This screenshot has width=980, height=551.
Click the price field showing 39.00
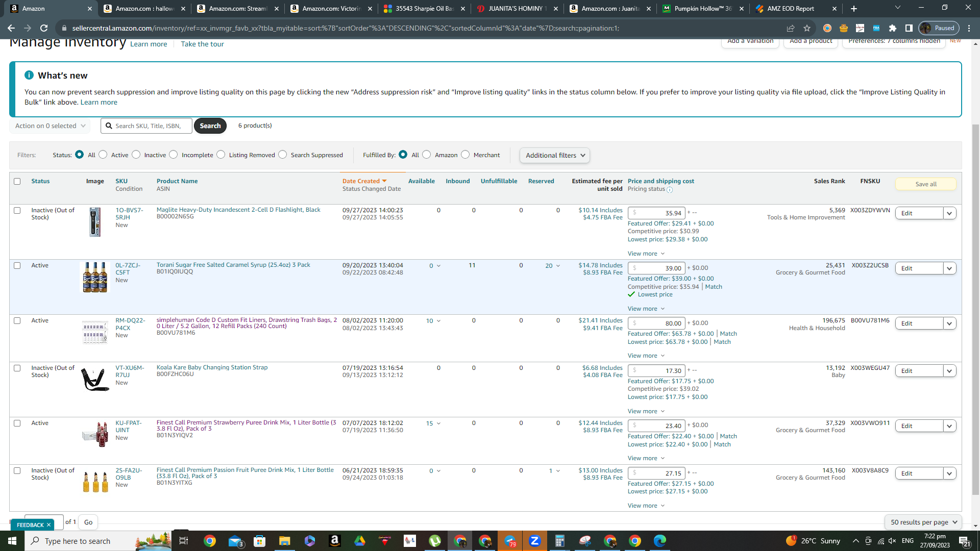tap(656, 268)
